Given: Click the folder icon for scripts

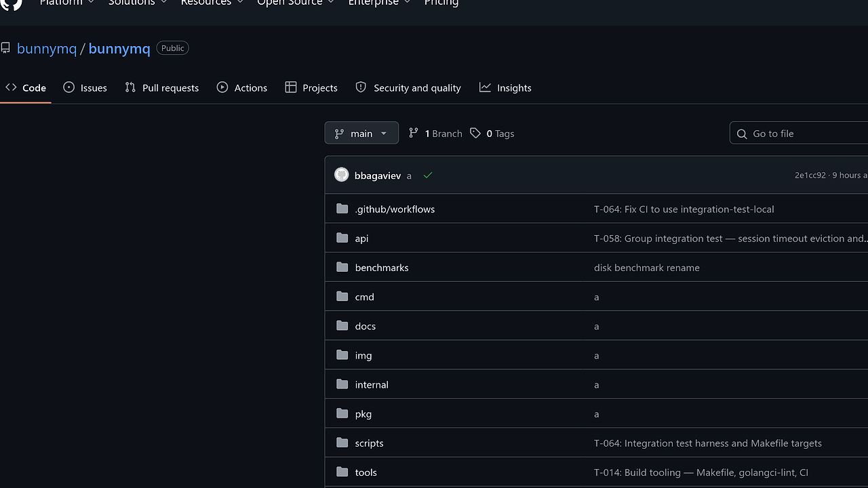Looking at the screenshot, I should point(342,443).
